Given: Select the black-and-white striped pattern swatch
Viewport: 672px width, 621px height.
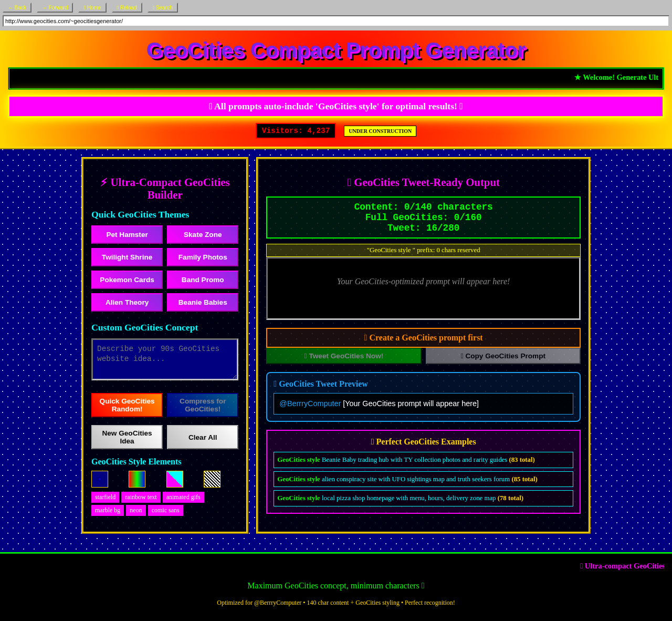Looking at the screenshot, I should (212, 479).
